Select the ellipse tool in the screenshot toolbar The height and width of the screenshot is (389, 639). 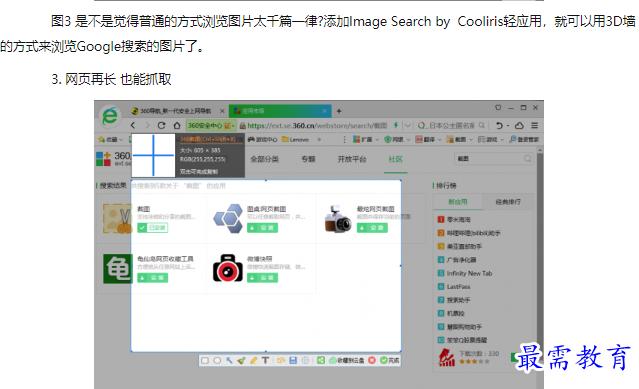coord(217,360)
